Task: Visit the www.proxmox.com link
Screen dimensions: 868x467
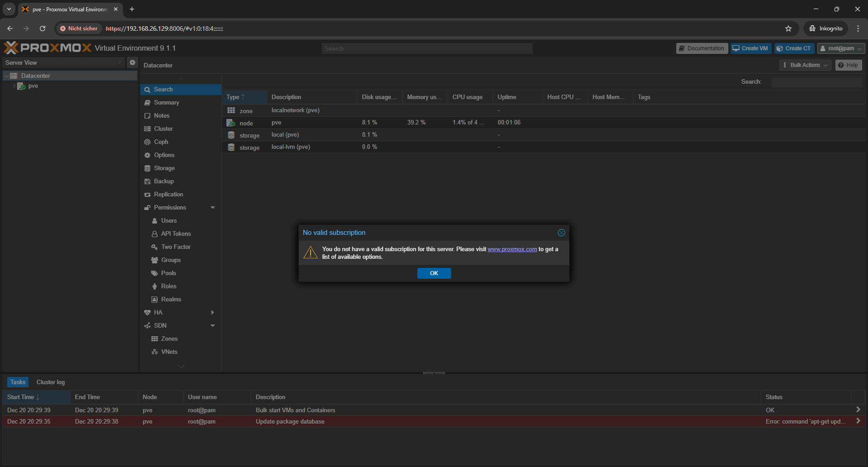Action: (x=512, y=249)
